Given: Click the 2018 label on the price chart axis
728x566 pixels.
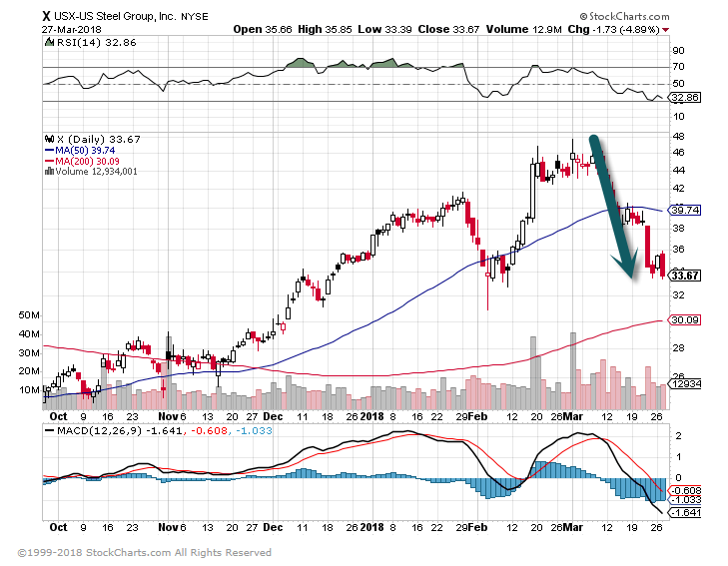Looking at the screenshot, I should coord(371,416).
